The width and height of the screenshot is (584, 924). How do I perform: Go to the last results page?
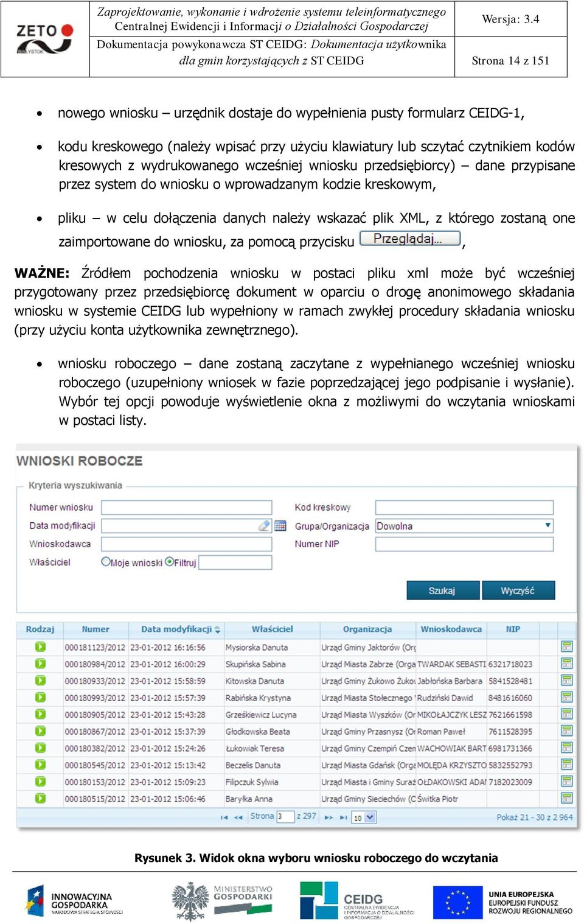pos(344,817)
